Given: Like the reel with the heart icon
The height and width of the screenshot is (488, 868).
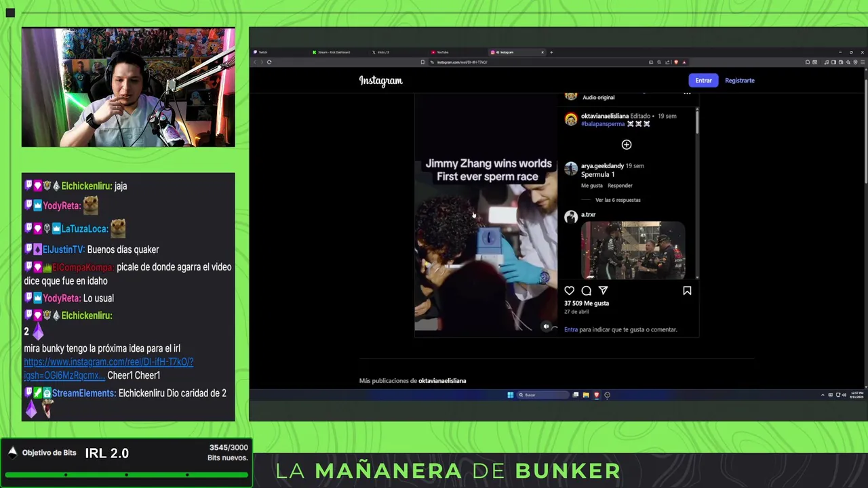Looking at the screenshot, I should tap(570, 291).
